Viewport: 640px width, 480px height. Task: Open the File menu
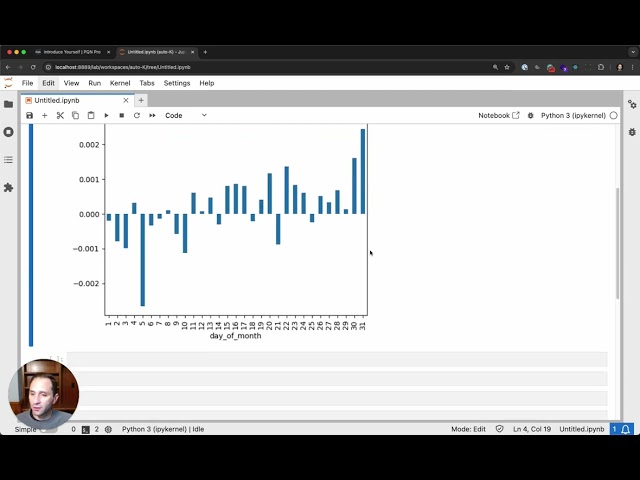click(x=27, y=83)
